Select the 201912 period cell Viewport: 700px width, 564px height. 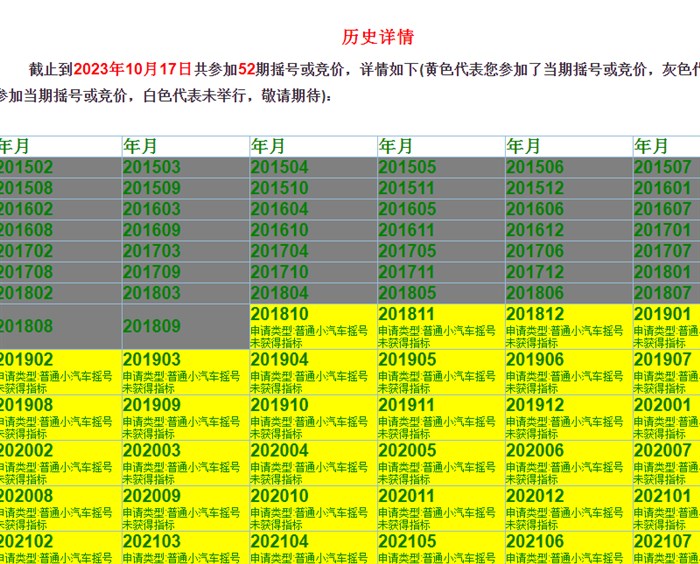tap(569, 417)
